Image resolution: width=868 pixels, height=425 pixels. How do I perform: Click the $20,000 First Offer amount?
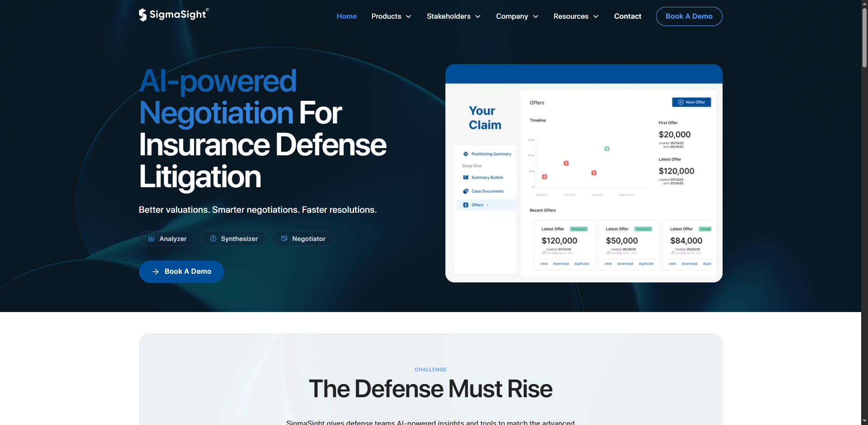[x=675, y=135]
